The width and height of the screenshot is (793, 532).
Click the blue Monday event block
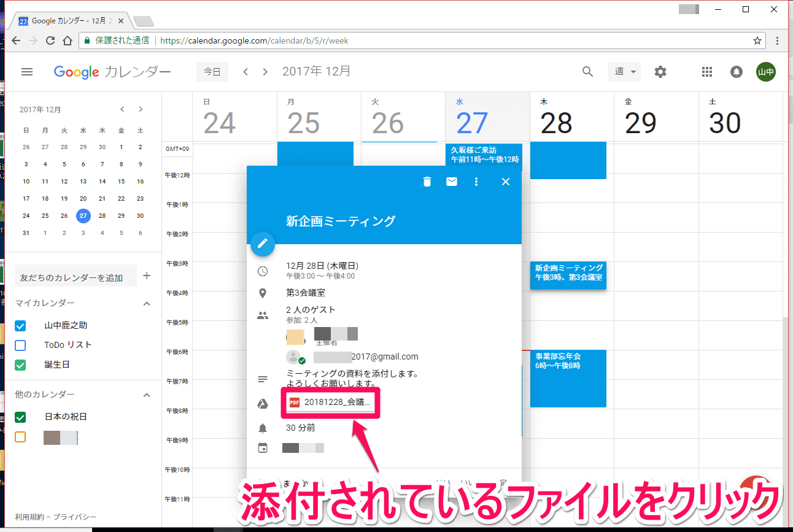coord(315,154)
